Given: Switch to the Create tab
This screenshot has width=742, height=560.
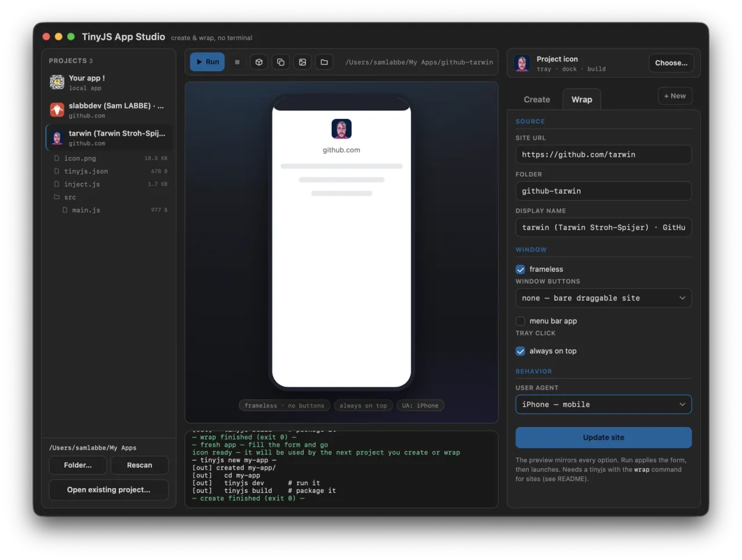Looking at the screenshot, I should click(537, 100).
